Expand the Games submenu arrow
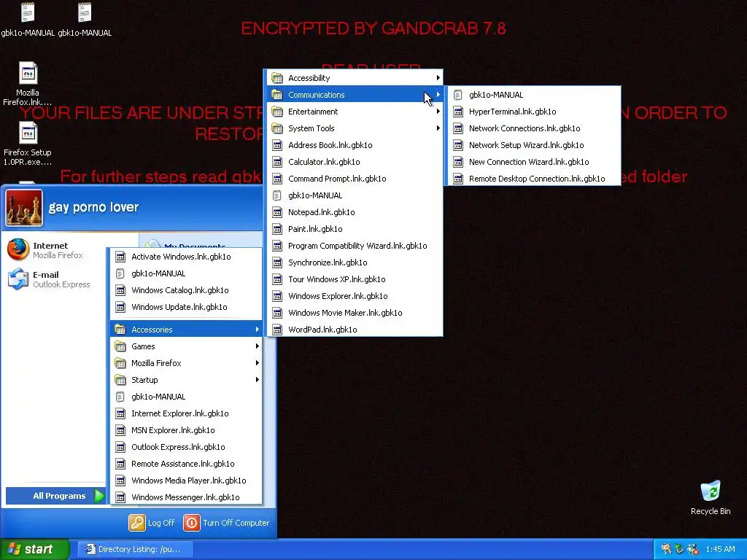This screenshot has width=747, height=560. click(x=258, y=346)
